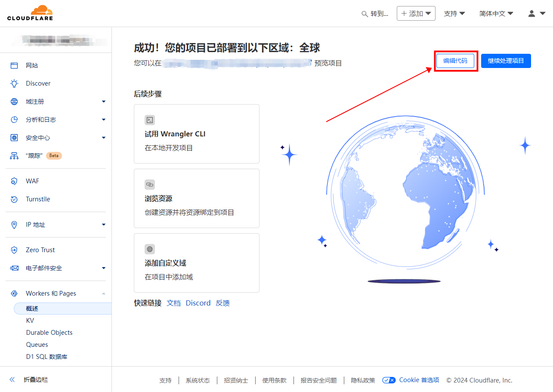Viewport: 553px width, 392px height.
Task: Click the 支持 footer link
Action: coord(165,380)
